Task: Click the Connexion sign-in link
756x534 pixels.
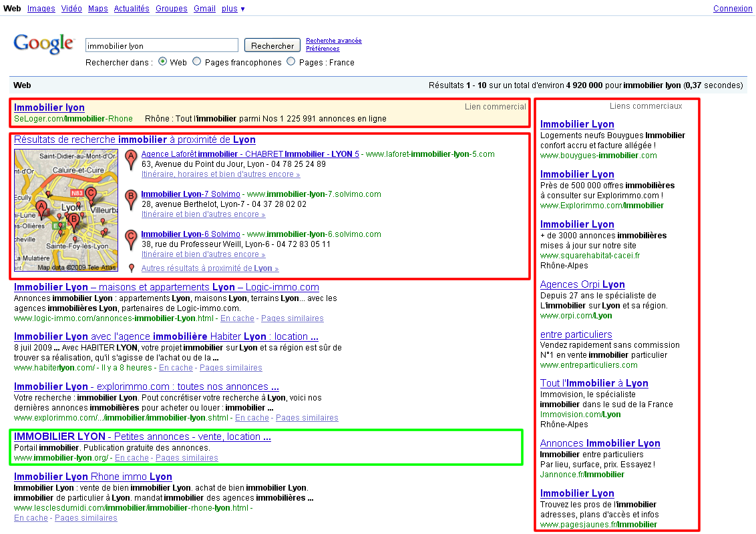Action: [x=733, y=9]
